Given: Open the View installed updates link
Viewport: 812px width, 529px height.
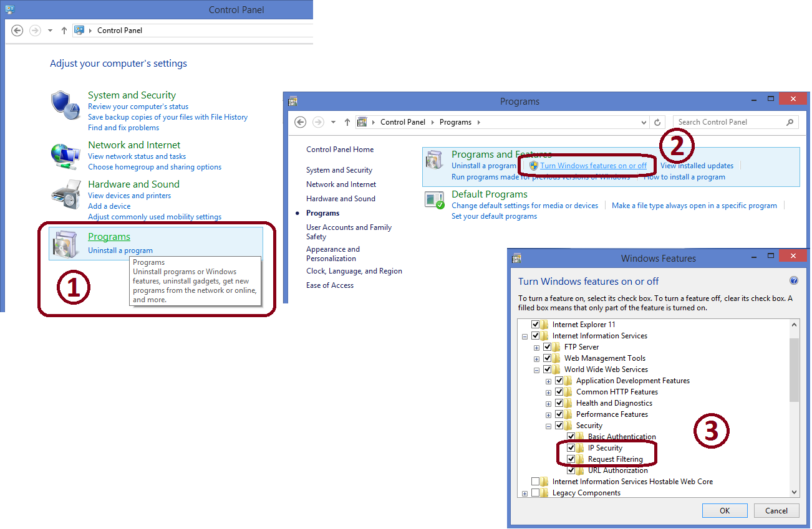Looking at the screenshot, I should tap(697, 166).
